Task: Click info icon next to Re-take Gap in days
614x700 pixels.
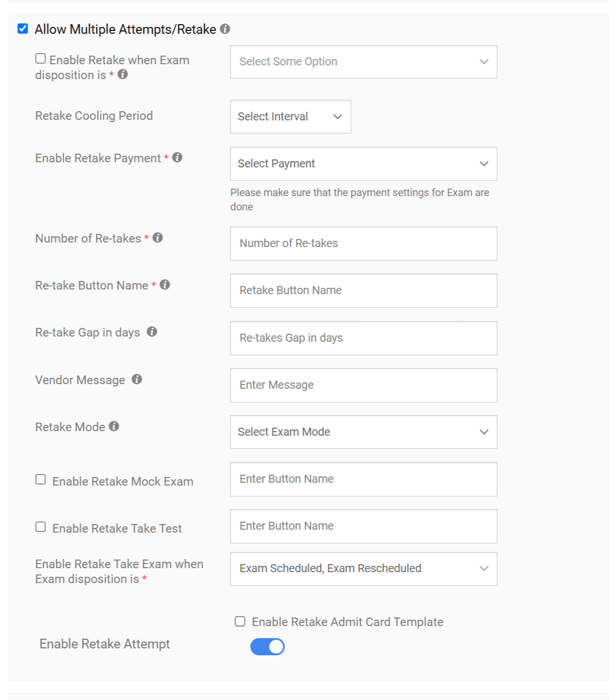Action: 152,331
